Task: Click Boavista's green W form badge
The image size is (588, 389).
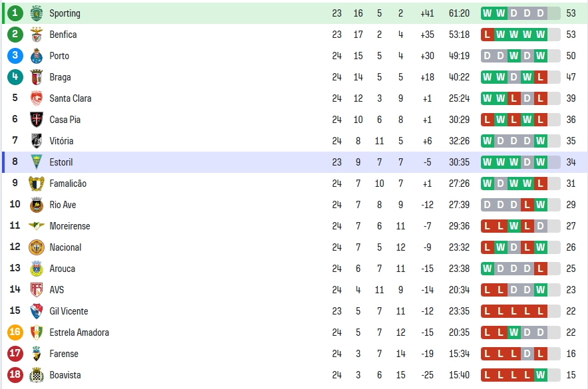Action: (540, 375)
